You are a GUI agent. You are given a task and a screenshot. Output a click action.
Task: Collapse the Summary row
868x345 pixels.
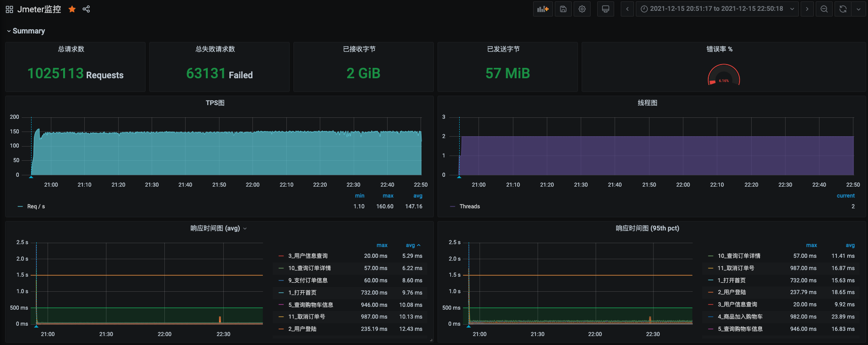[26, 31]
